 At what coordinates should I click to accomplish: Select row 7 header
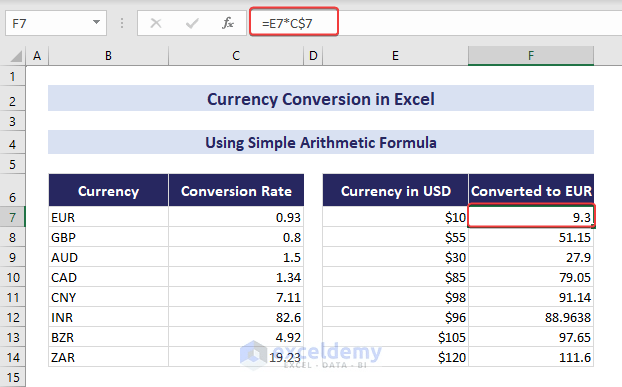tap(13, 217)
